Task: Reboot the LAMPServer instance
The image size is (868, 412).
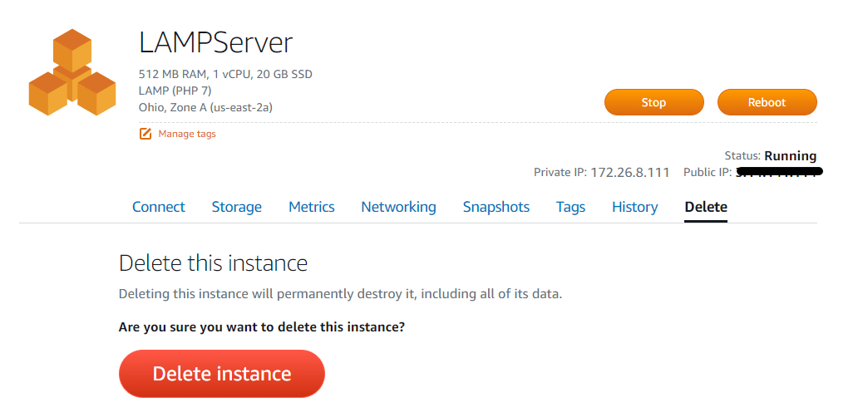Action: click(767, 102)
